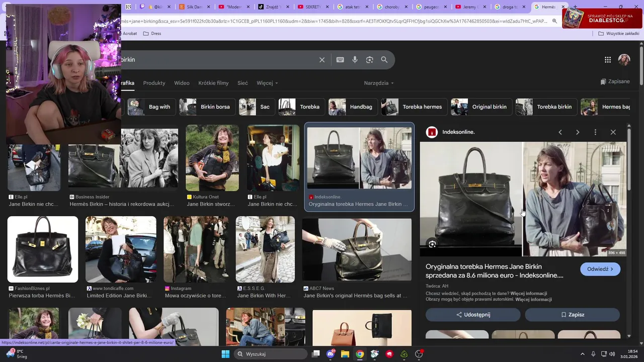Go to previous image in preview panel
Image resolution: width=644 pixels, height=362 pixels.
click(560, 132)
